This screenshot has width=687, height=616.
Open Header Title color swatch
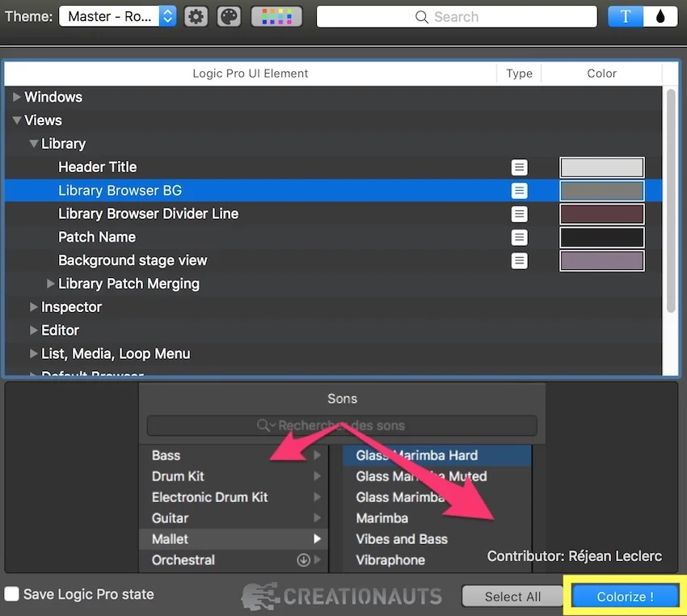(602, 167)
